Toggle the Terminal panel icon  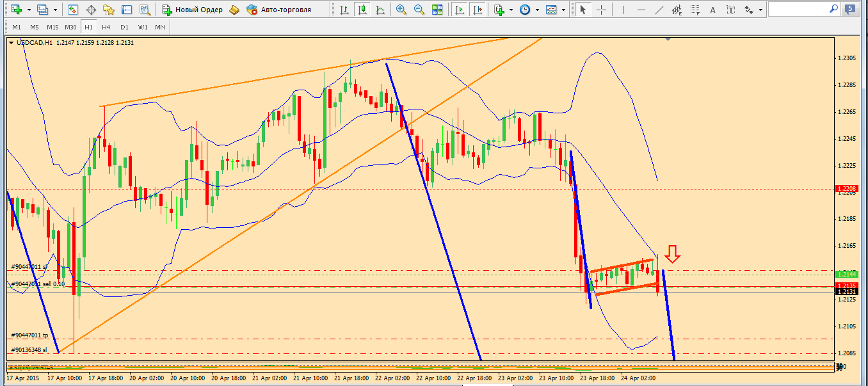click(127, 10)
